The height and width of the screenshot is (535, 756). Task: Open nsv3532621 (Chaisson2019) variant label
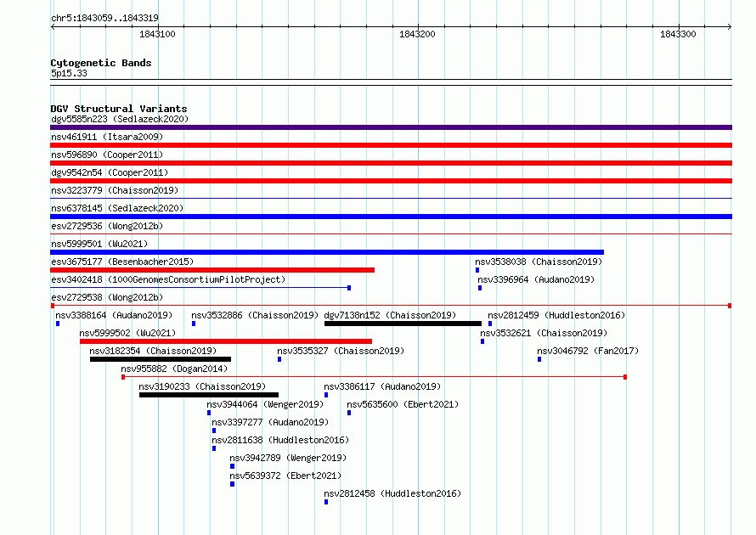[x=544, y=333]
